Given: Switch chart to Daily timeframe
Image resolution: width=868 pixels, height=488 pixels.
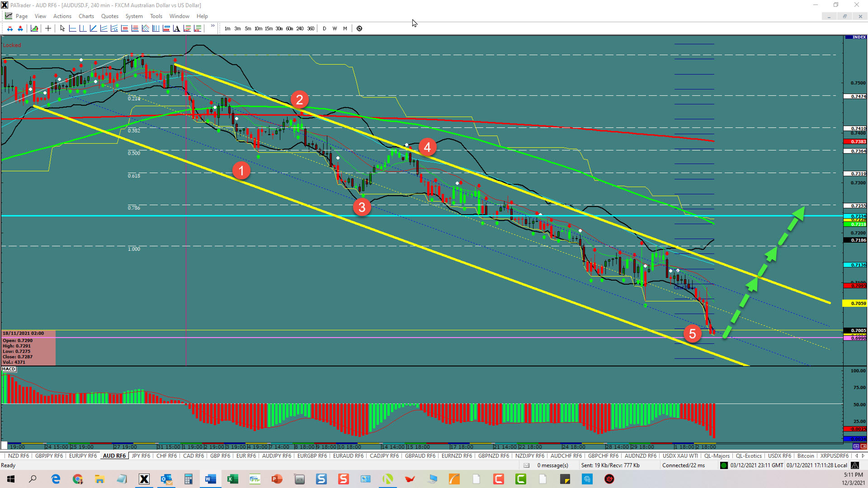Looking at the screenshot, I should [x=324, y=29].
